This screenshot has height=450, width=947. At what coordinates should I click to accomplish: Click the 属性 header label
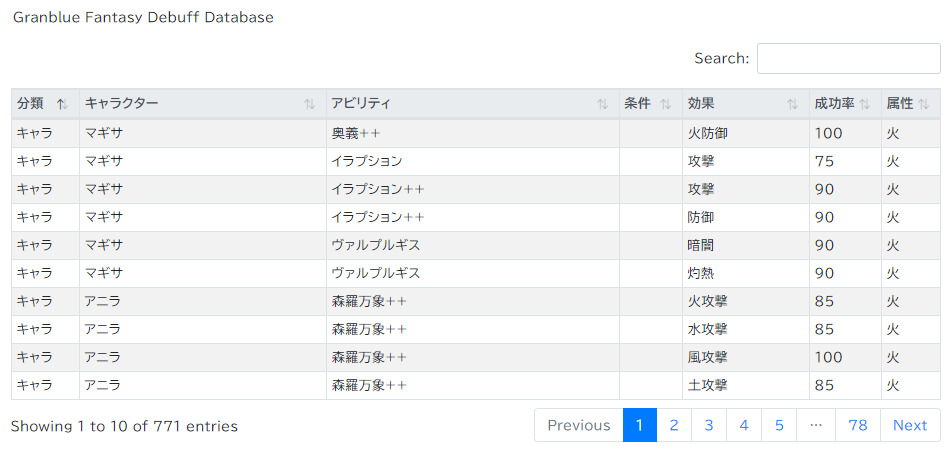[900, 104]
